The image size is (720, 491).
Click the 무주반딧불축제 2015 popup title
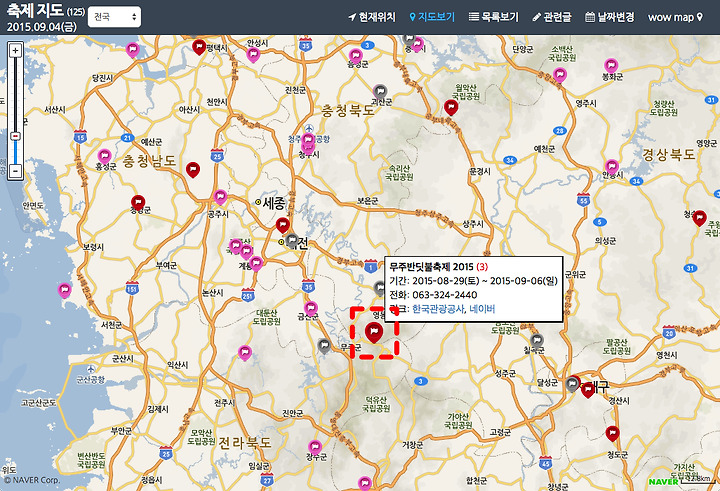coord(431,266)
